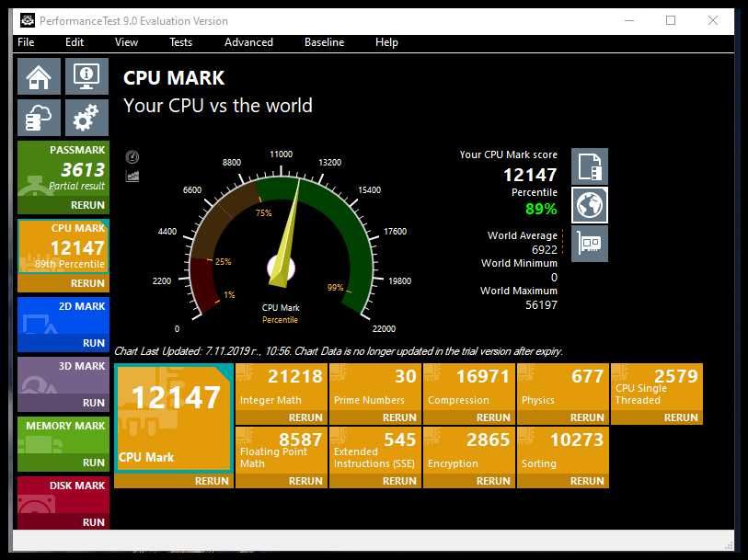This screenshot has width=748, height=560.
Task: Click the World Maximum 56197 value
Action: tap(541, 305)
